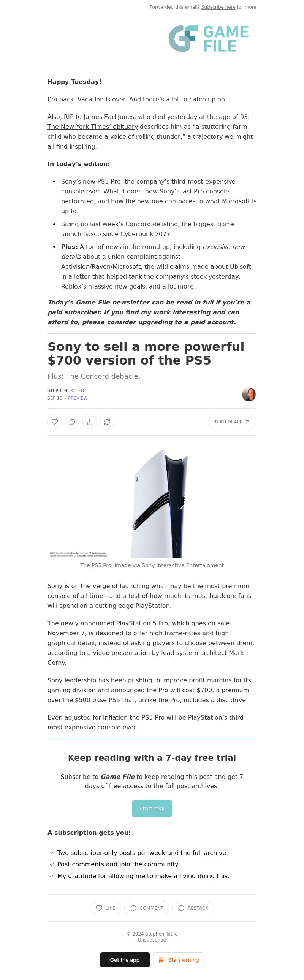
Task: Follow the Subscribe here link
Action: coord(218,7)
